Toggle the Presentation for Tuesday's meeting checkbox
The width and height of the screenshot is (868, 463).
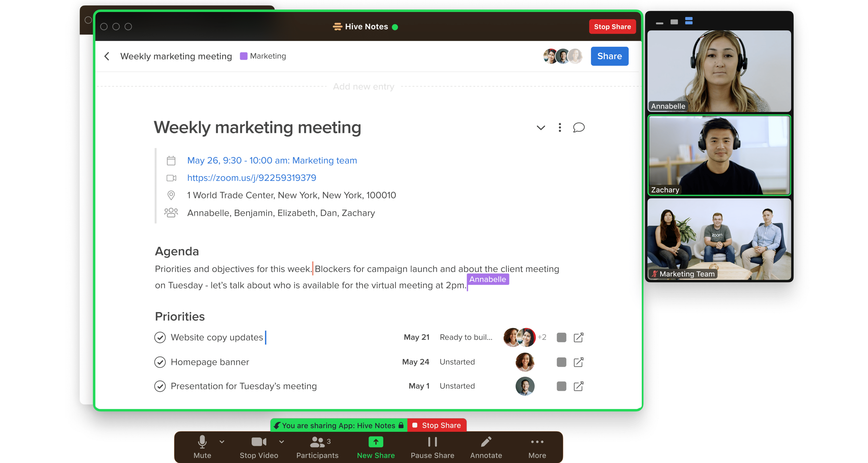[x=160, y=386]
